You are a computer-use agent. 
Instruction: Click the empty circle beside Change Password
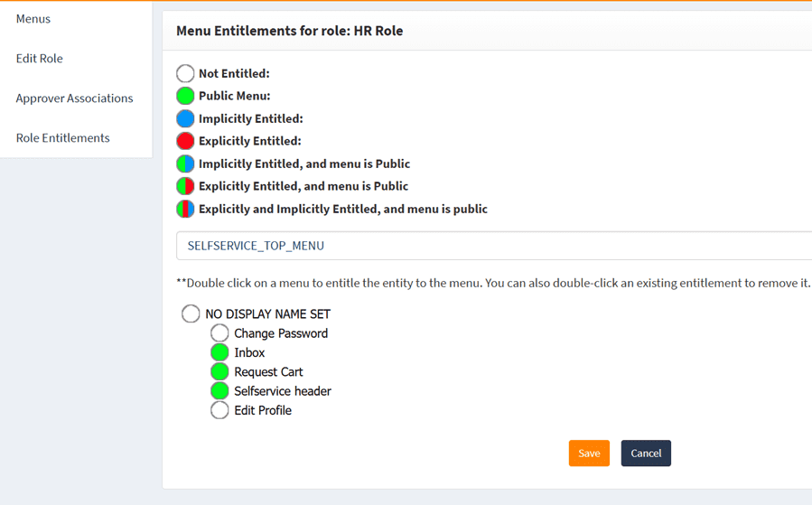tap(219, 333)
